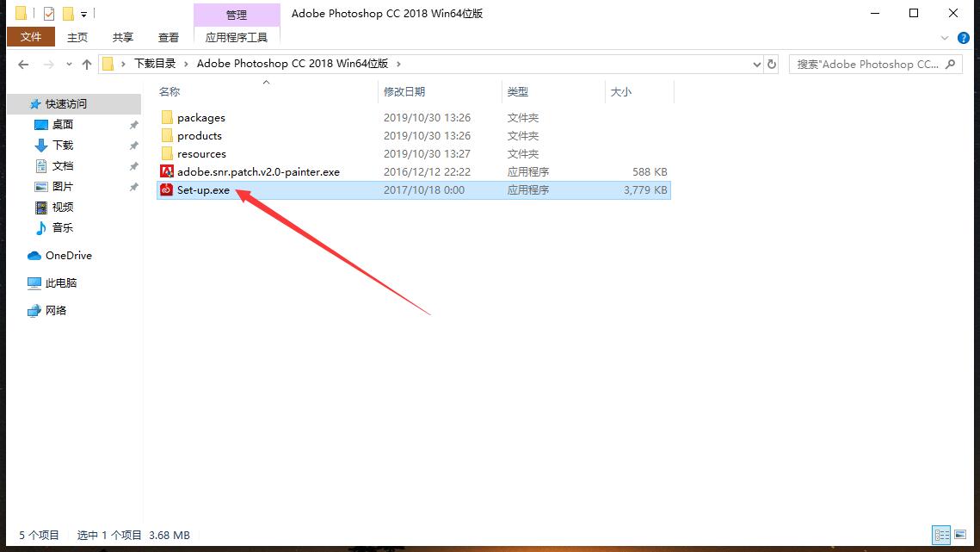The width and height of the screenshot is (980, 552).
Task: Unpin 桌面 from quick access
Action: [x=134, y=124]
